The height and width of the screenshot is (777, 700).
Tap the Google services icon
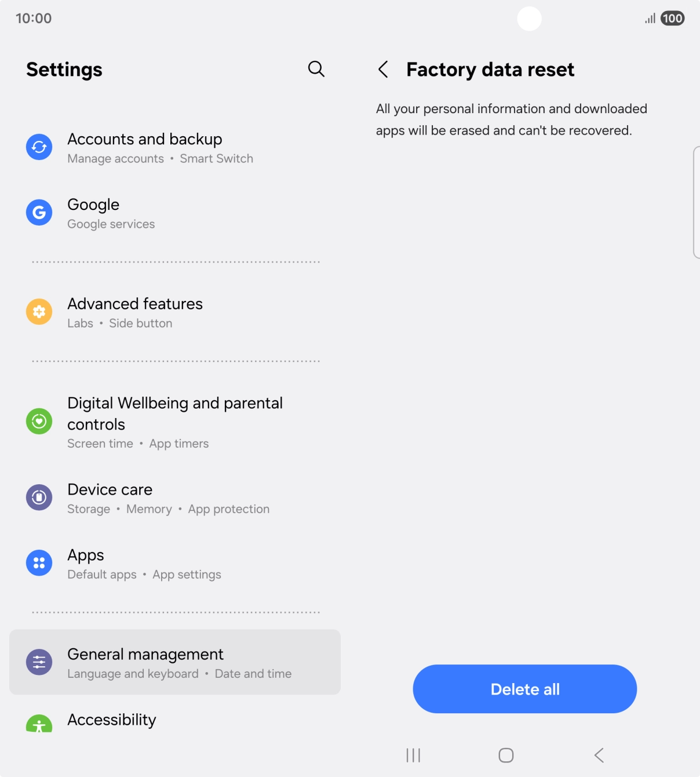tap(38, 212)
